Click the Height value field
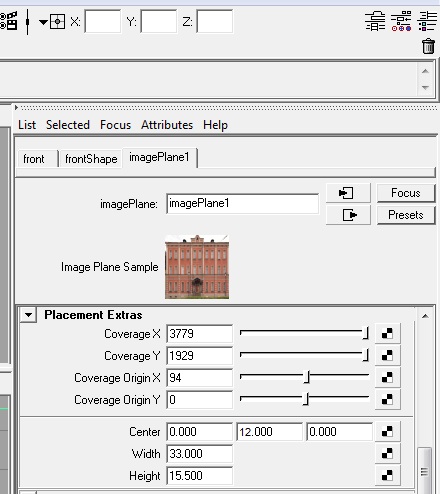 click(199, 476)
